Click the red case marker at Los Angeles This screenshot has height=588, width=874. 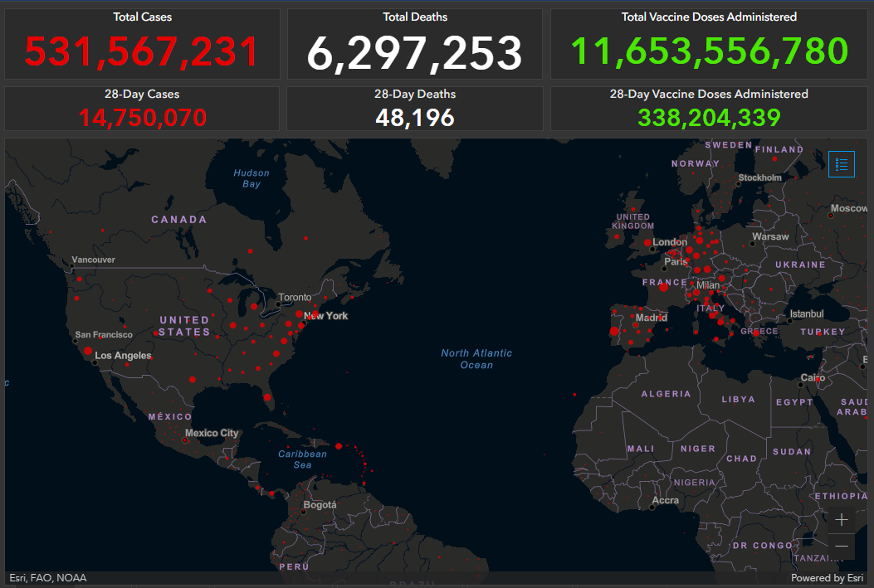87,351
